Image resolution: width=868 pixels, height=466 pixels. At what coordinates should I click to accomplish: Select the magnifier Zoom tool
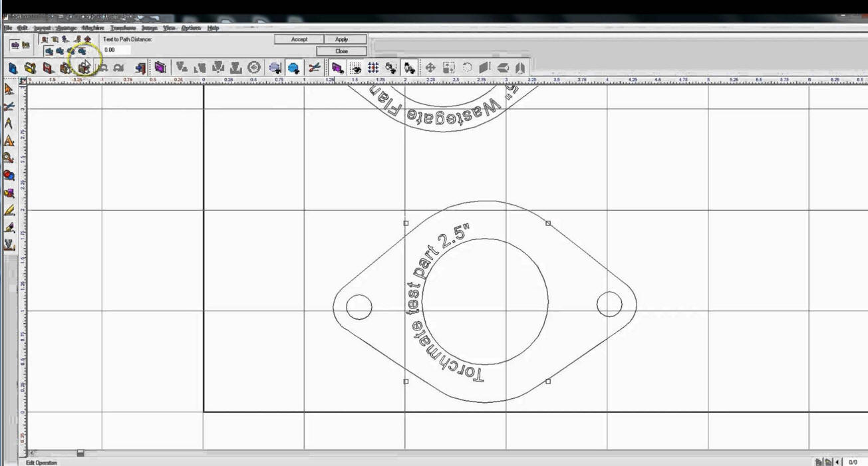[x=9, y=158]
